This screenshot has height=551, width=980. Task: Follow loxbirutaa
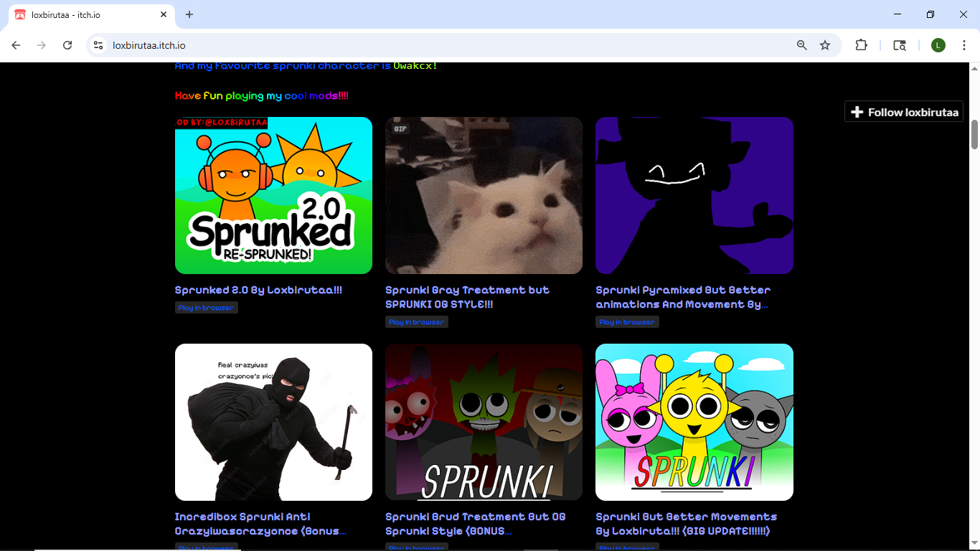click(904, 112)
